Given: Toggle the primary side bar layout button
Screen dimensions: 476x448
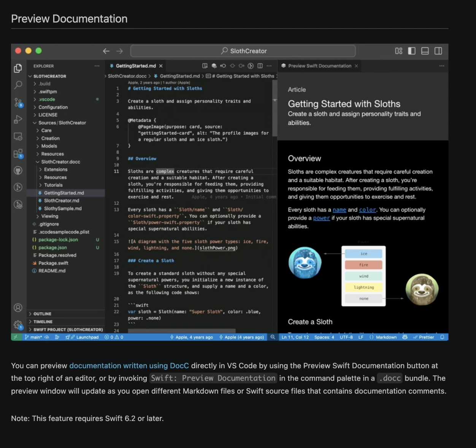Looking at the screenshot, I should pos(412,51).
